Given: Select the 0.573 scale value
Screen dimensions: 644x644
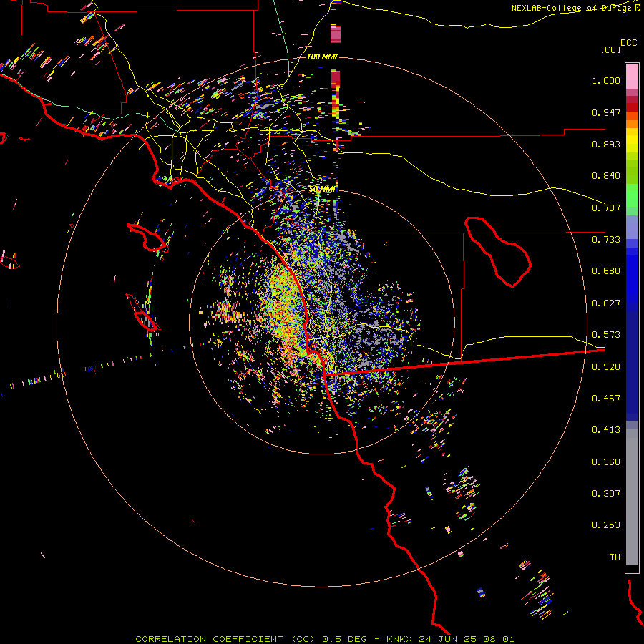Looking at the screenshot, I should coord(606,335).
